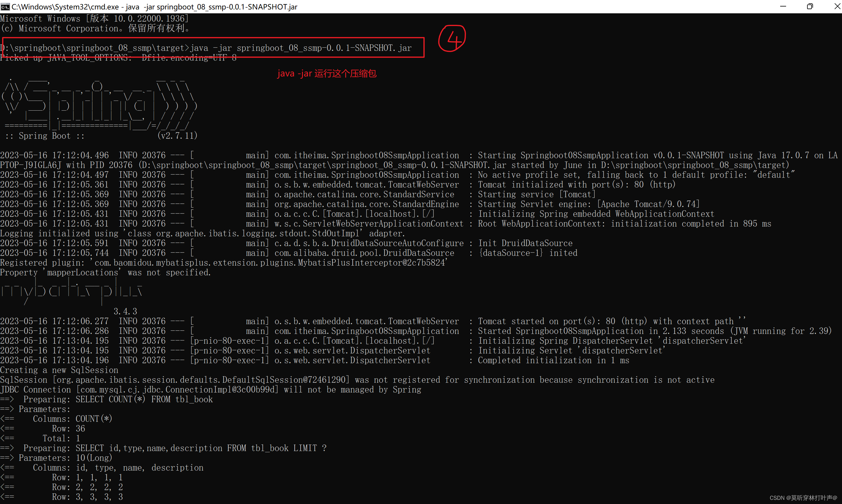The height and width of the screenshot is (504, 842).
Task: Click the 'JDBC Connection ... will not be managed by Spring' line
Action: (211, 390)
